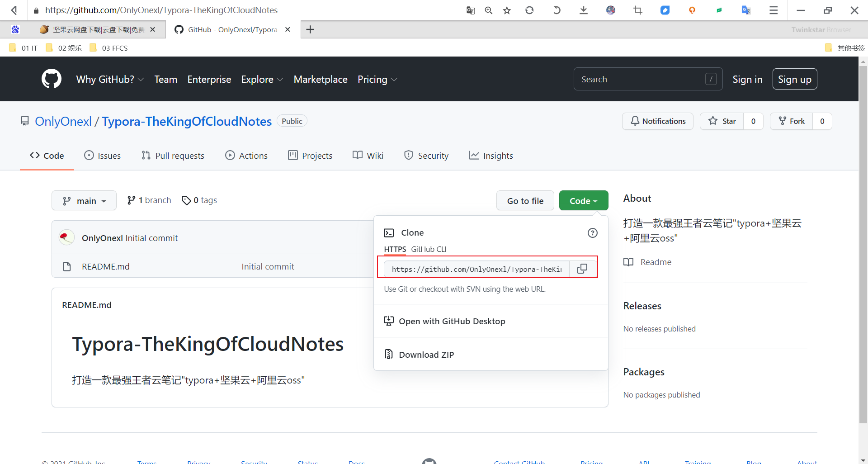This screenshot has height=464, width=868.
Task: Click the browser back arrow
Action: [x=14, y=10]
